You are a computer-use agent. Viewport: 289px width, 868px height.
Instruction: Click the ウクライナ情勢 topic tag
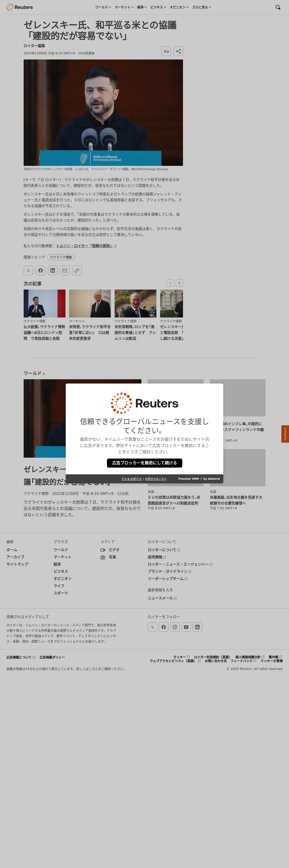pos(61,257)
